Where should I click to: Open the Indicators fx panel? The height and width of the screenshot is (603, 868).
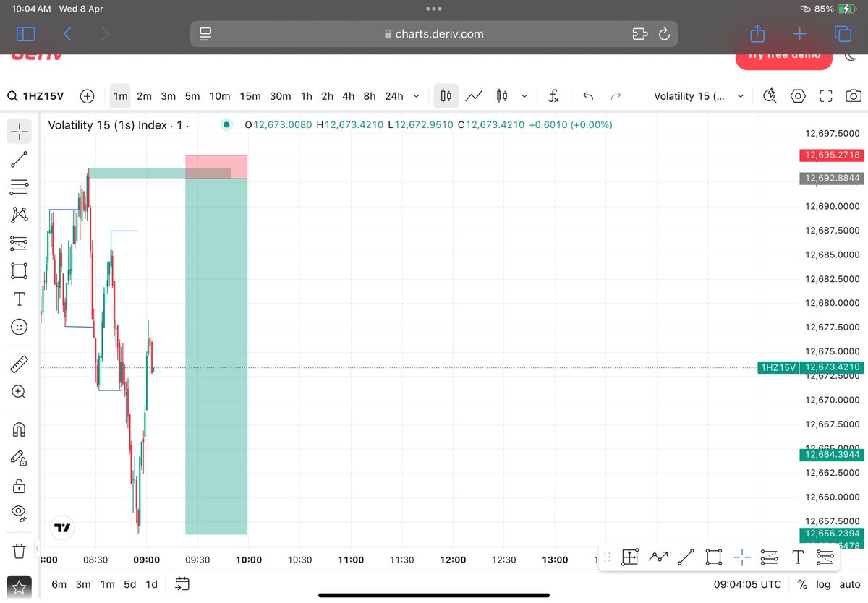click(553, 95)
